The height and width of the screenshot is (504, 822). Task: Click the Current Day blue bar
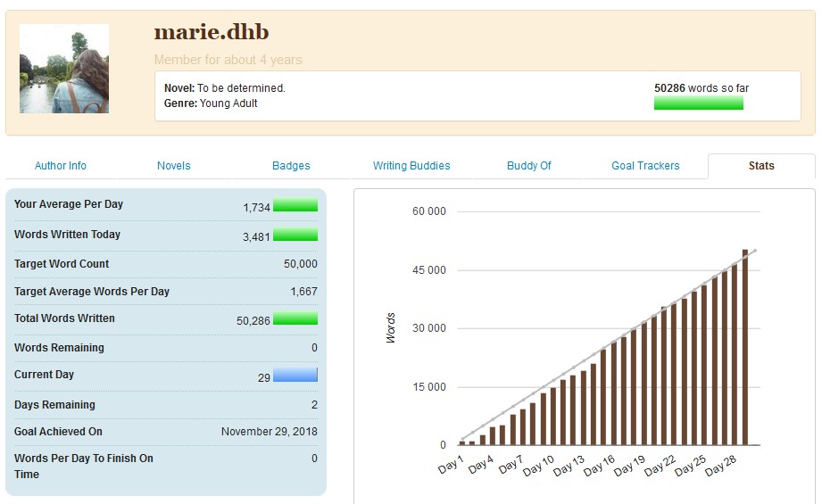click(295, 375)
